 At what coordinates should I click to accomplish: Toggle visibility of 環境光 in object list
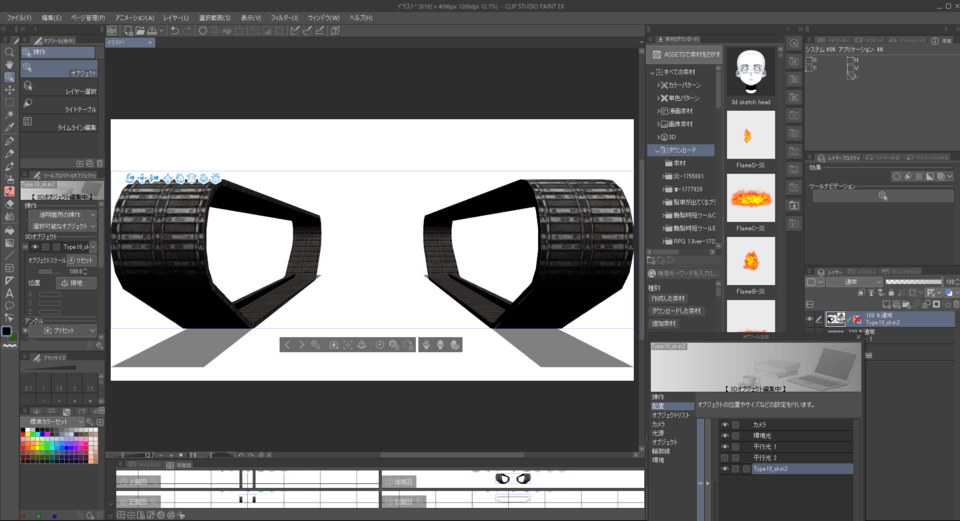click(x=725, y=436)
